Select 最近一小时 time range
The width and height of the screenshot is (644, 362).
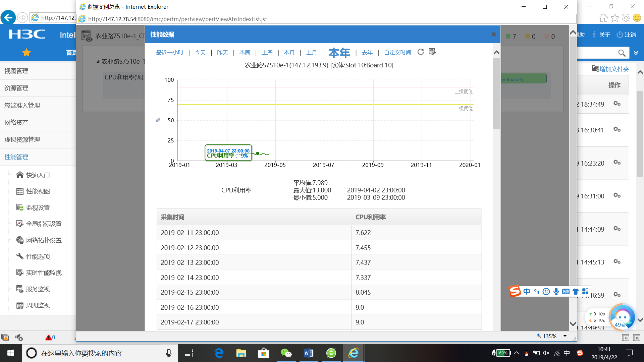click(170, 53)
